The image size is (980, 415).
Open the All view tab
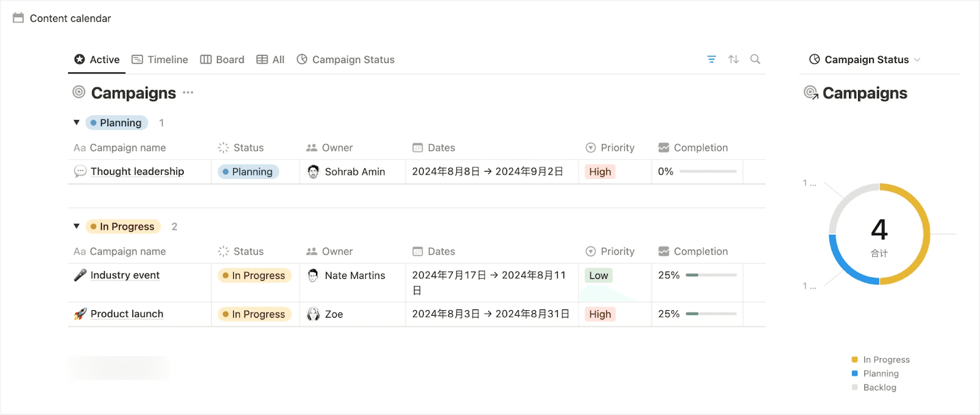coord(270,59)
